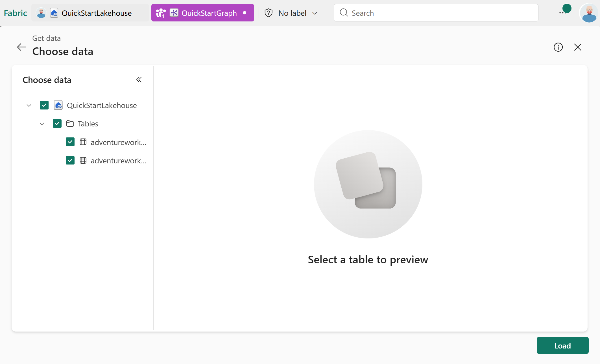Open the notifications ellipsis with green badge

pos(563,12)
